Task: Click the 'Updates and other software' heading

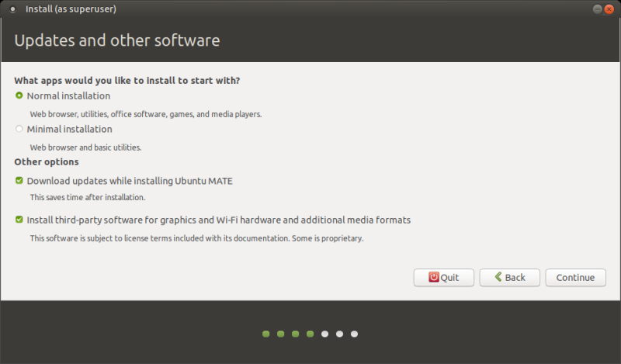Action: [117, 40]
